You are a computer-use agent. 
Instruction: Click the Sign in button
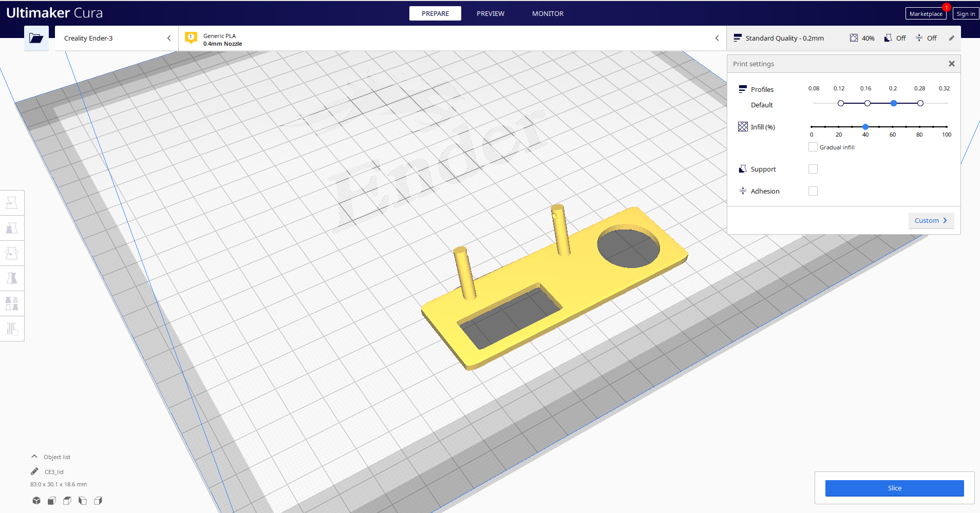[x=966, y=14]
